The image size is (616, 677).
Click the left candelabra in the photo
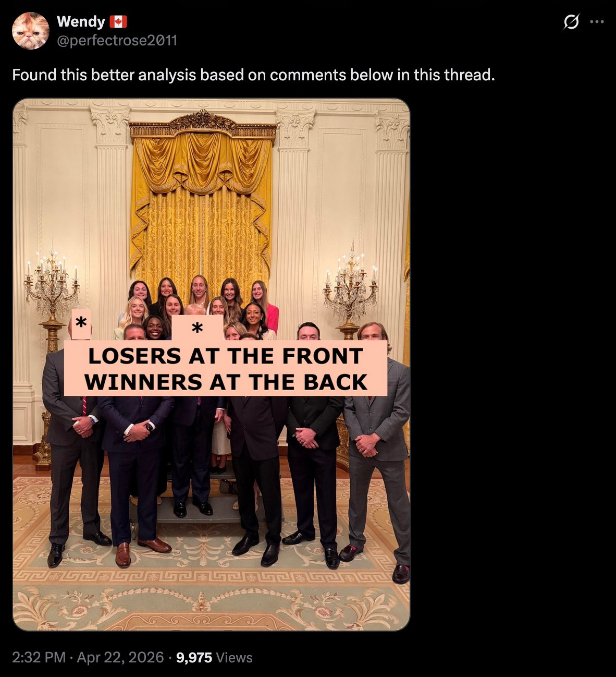(x=52, y=313)
